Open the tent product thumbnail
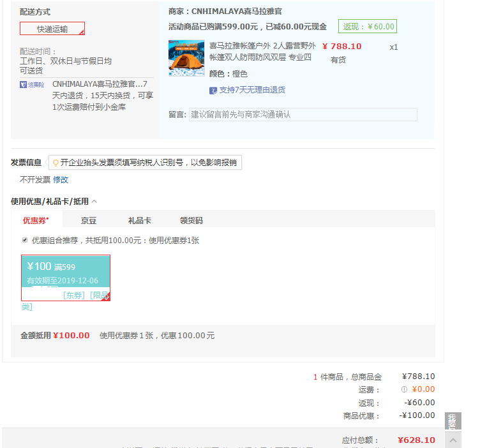494x448 pixels. [186, 58]
